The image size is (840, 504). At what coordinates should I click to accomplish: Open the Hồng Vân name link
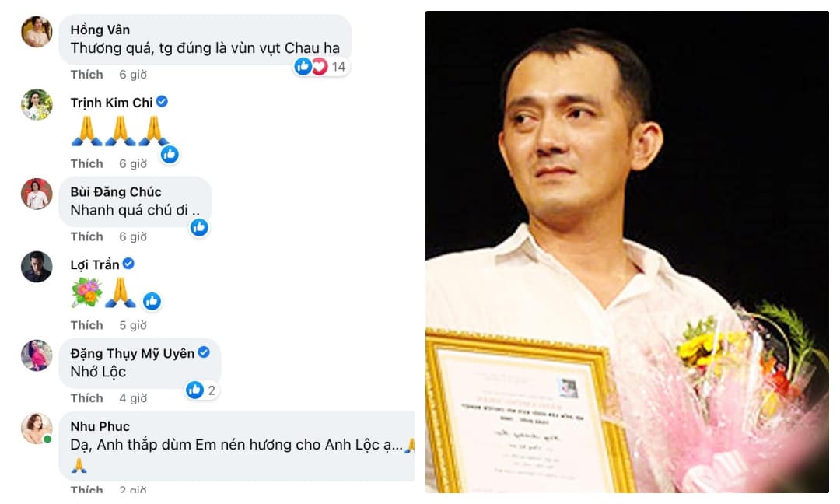pyautogui.click(x=100, y=30)
